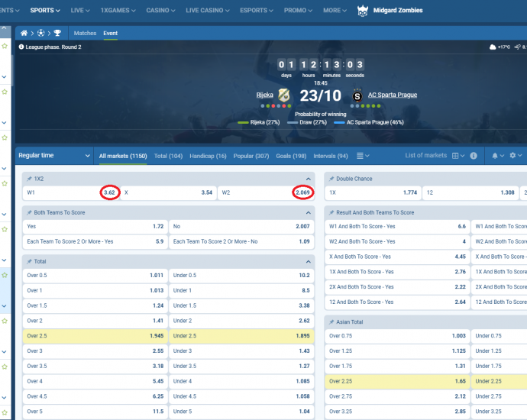Viewport: 527px width, 420px height.
Task: Click the notification bell icon
Action: 495,156
